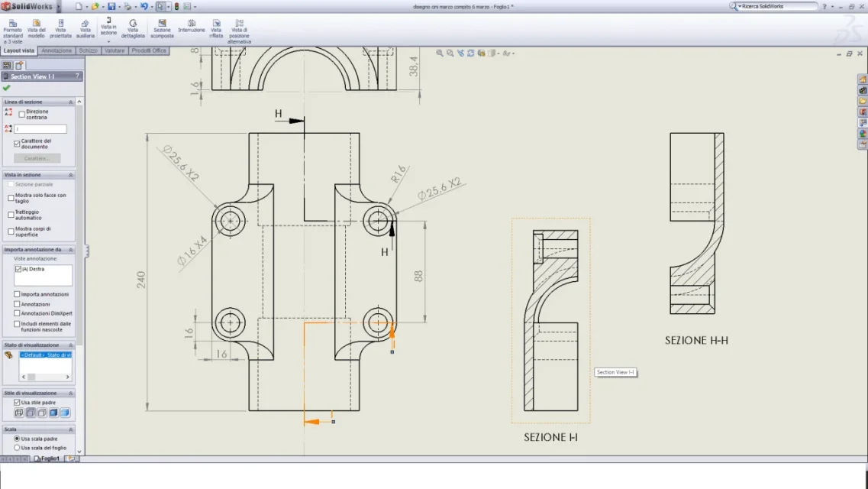Uncheck the (A) Destra annotation view

point(18,269)
